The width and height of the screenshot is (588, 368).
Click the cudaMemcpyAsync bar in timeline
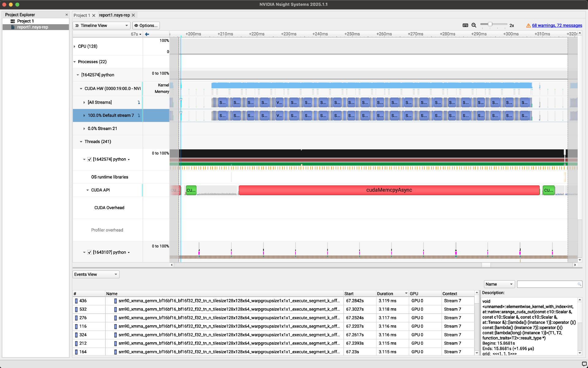point(389,190)
